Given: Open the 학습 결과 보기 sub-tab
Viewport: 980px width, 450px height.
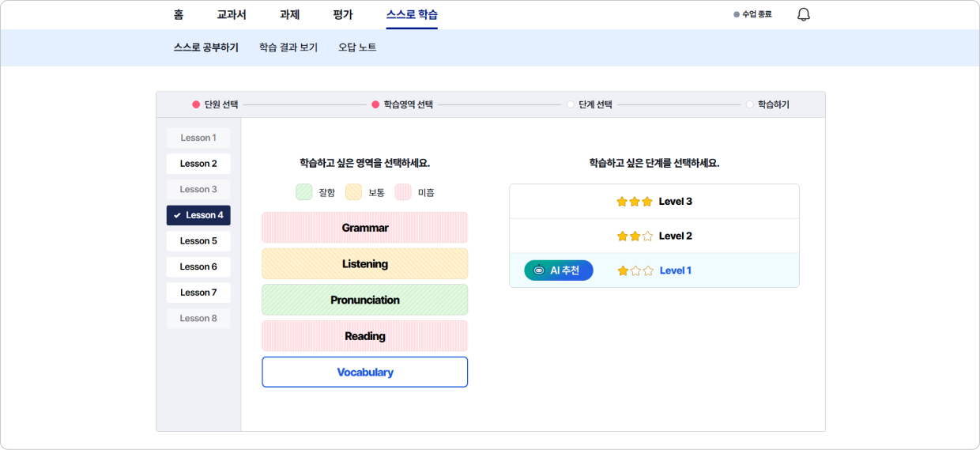Looking at the screenshot, I should pos(288,47).
